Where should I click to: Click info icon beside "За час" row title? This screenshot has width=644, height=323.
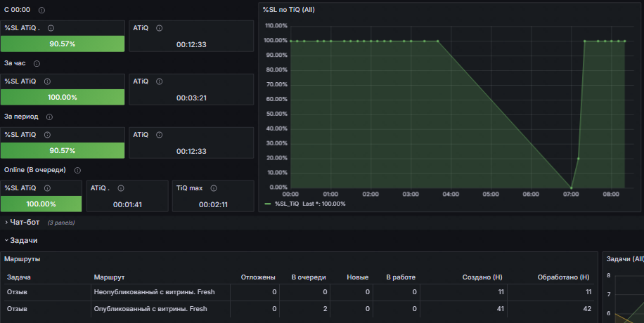click(x=37, y=63)
